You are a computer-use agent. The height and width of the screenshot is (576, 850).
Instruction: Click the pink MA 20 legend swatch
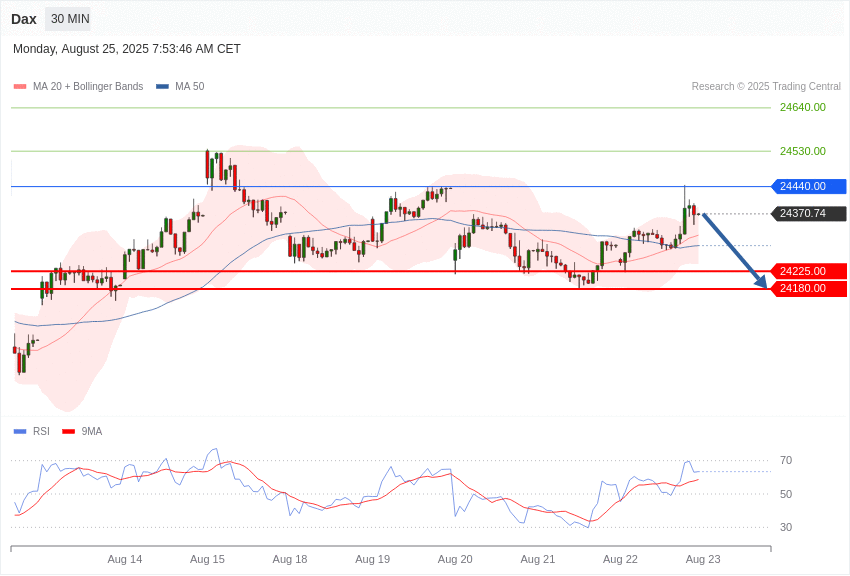click(20, 87)
